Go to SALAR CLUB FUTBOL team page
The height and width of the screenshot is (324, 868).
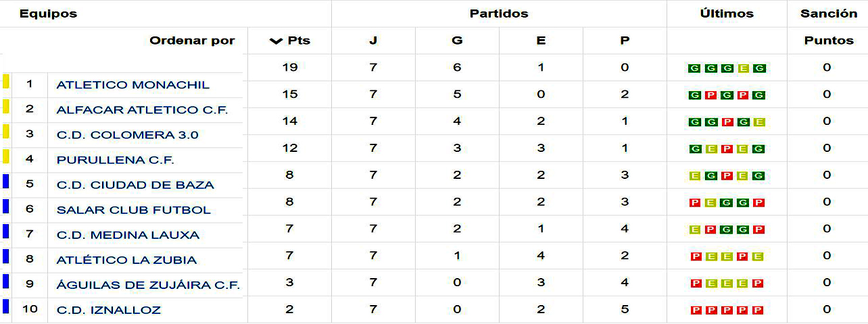tap(134, 210)
